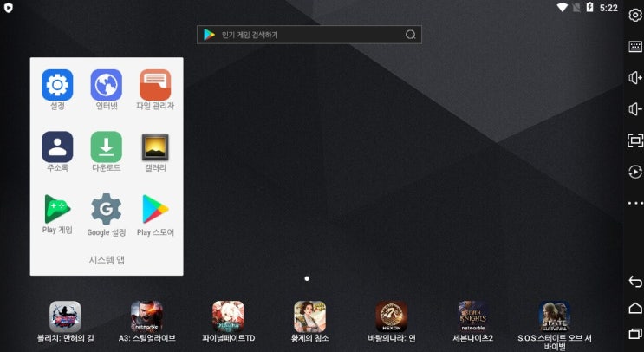
Task: Open the 주소록 contacts app
Action: [x=57, y=147]
